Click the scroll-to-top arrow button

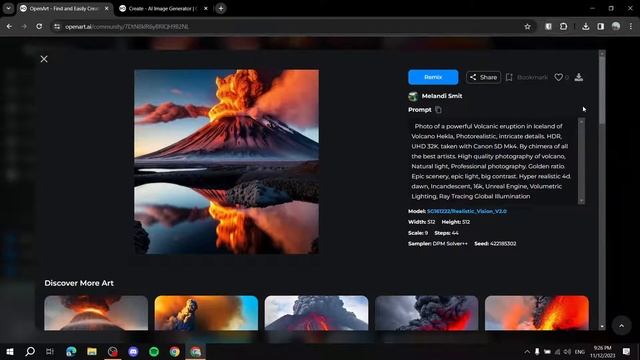click(x=621, y=326)
